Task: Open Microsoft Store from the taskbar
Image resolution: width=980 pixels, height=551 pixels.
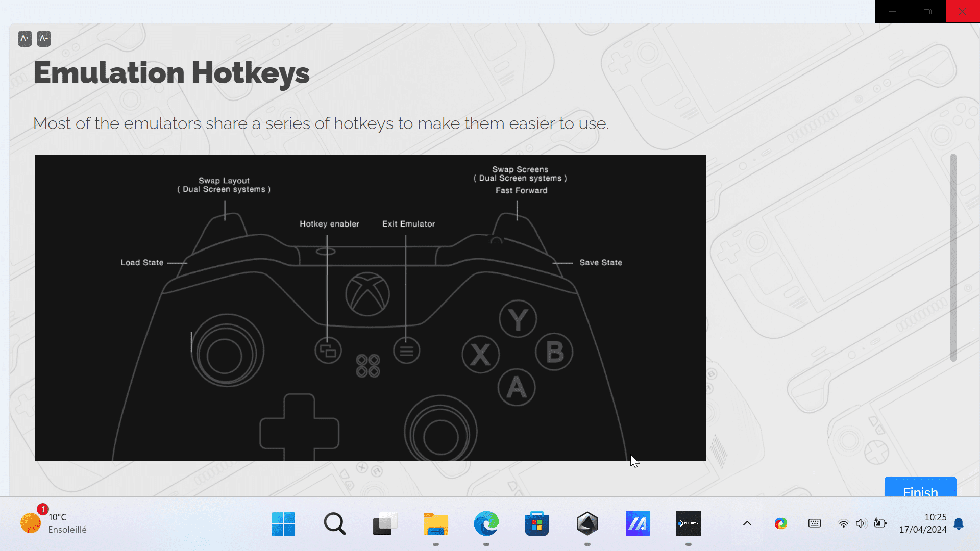Action: tap(537, 523)
